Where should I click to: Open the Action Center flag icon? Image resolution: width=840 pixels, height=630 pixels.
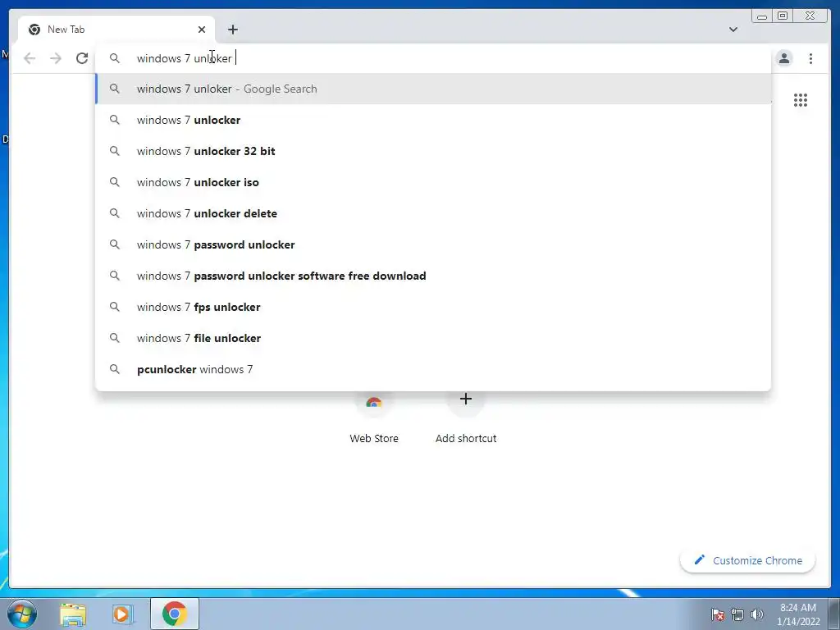(718, 614)
